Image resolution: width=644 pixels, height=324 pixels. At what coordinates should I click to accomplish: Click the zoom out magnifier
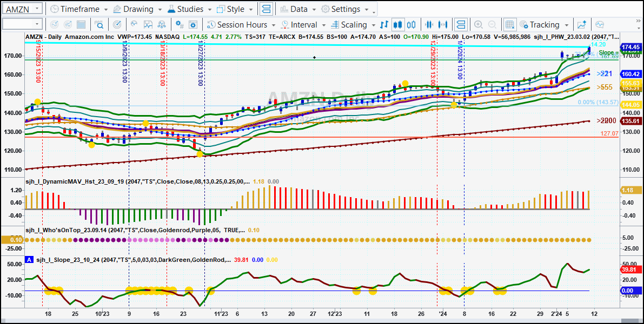[492, 25]
